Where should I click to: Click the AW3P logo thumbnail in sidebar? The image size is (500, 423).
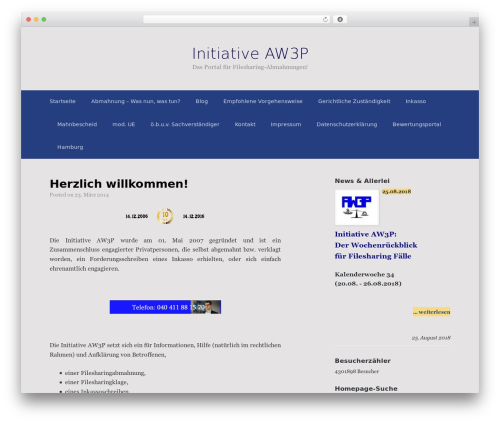[357, 207]
